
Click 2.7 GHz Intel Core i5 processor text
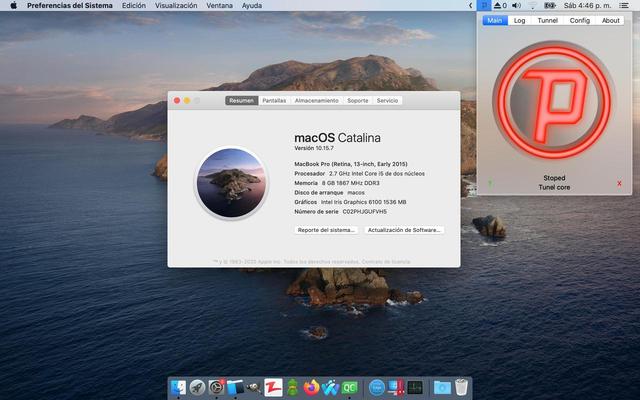[x=377, y=173]
